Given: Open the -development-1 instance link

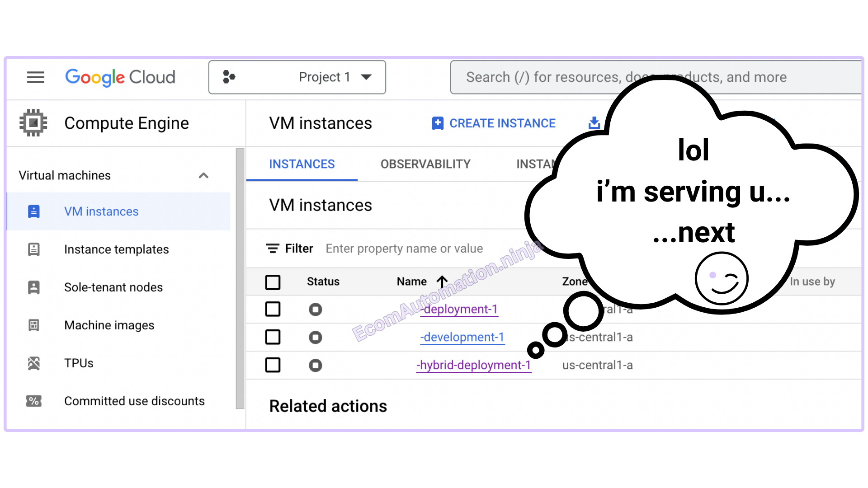Looking at the screenshot, I should pyautogui.click(x=462, y=337).
